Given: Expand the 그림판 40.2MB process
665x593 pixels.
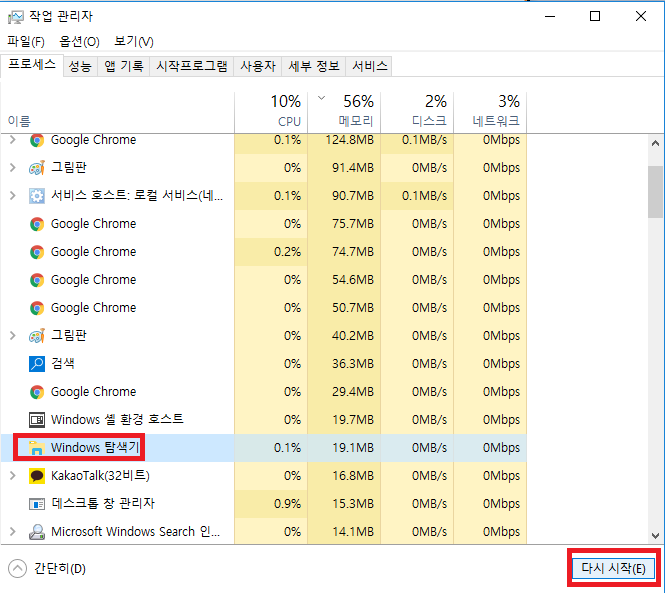Looking at the screenshot, I should 13,336.
